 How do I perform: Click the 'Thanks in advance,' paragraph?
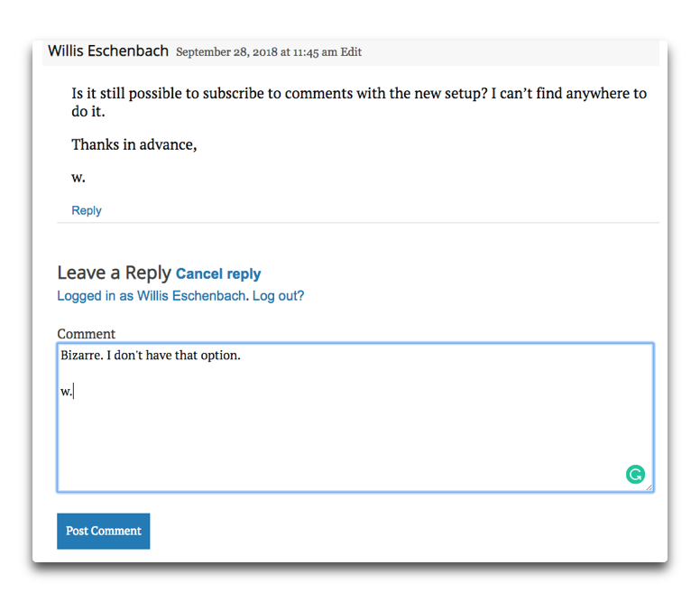[x=134, y=144]
